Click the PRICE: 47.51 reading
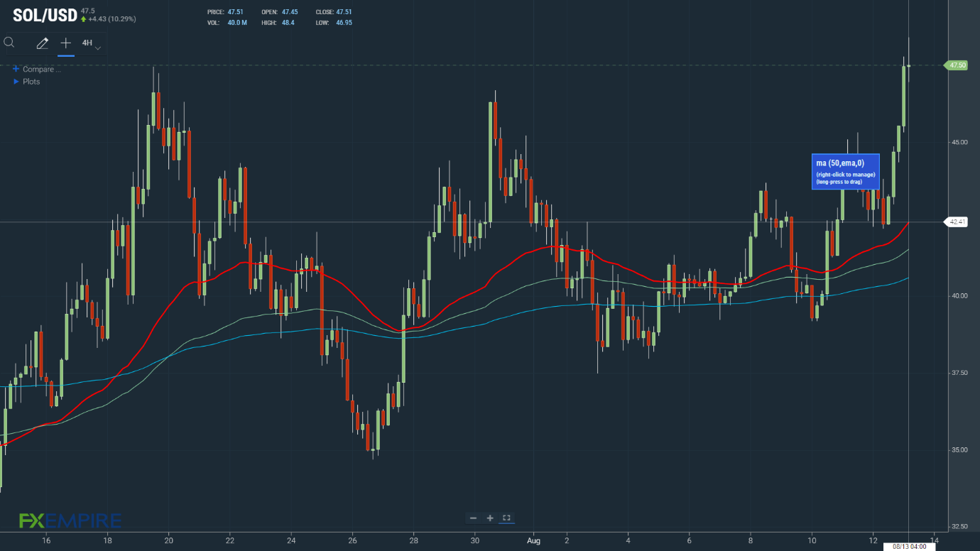 click(226, 12)
